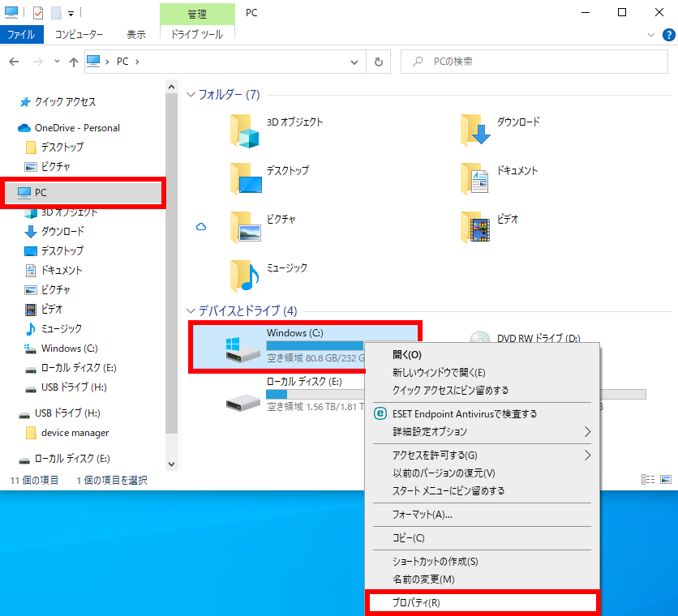Choose クイック アクセスにピン留めする
Image resolution: width=678 pixels, height=616 pixels.
tap(482, 391)
